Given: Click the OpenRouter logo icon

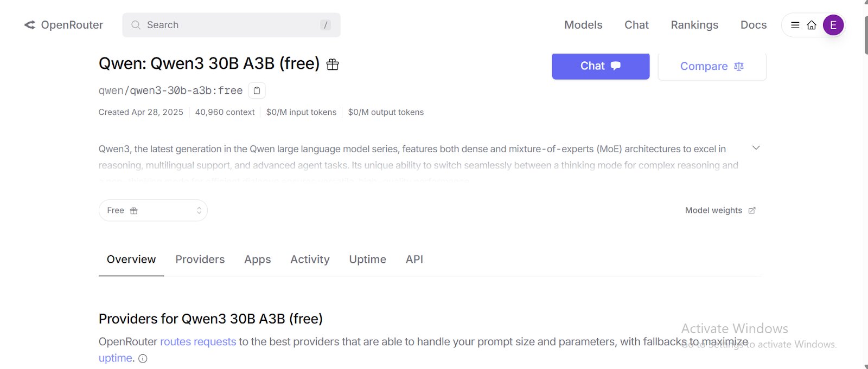Looking at the screenshot, I should tap(30, 25).
